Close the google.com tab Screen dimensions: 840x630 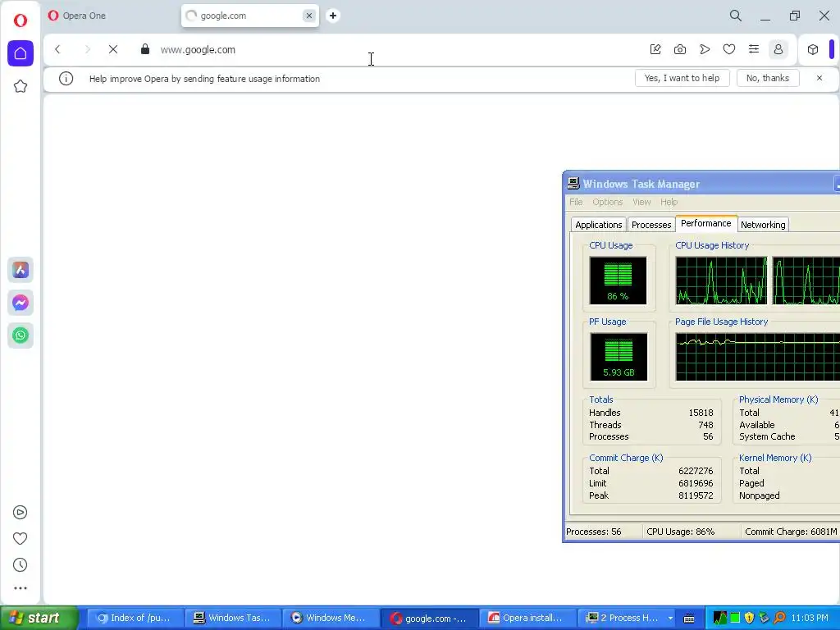point(309,16)
